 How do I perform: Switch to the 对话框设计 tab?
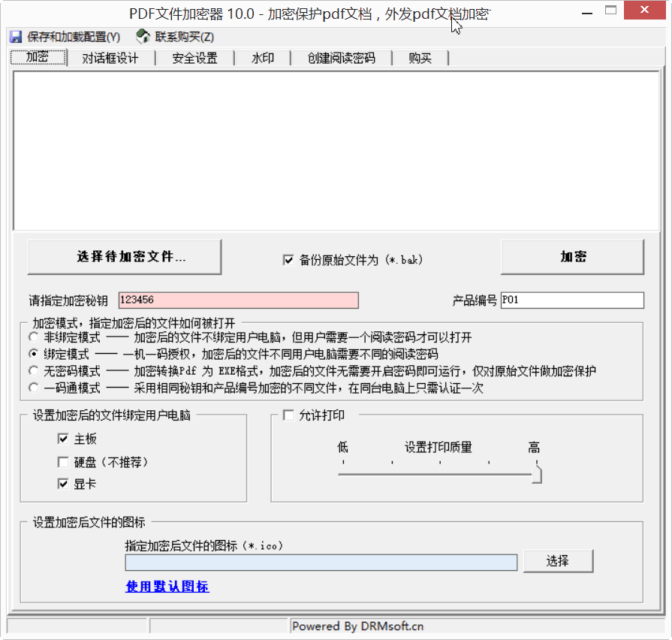[110, 59]
